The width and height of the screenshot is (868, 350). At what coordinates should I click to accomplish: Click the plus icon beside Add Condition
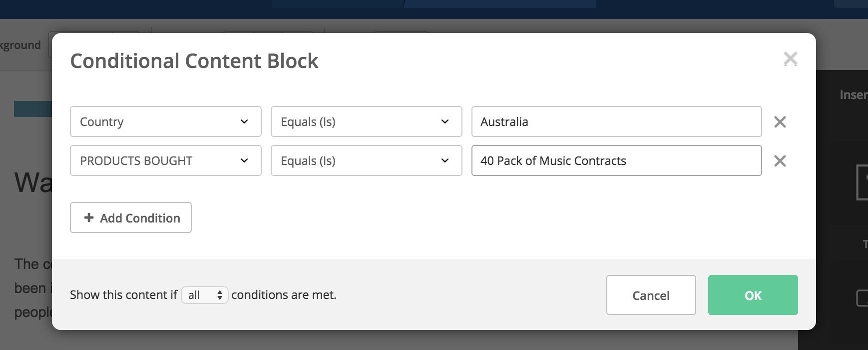pos(89,217)
